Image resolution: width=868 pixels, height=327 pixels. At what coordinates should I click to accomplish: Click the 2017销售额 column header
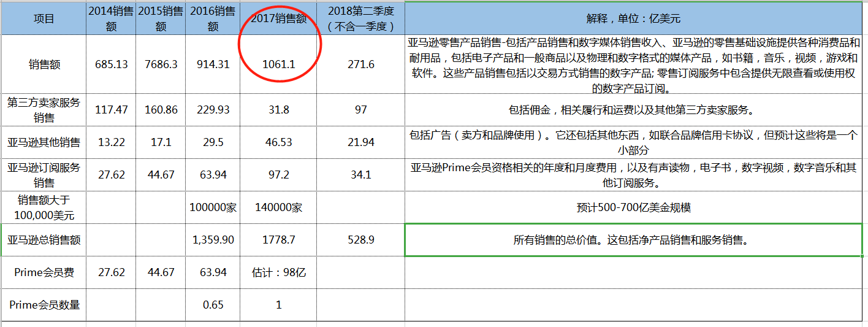click(x=278, y=18)
